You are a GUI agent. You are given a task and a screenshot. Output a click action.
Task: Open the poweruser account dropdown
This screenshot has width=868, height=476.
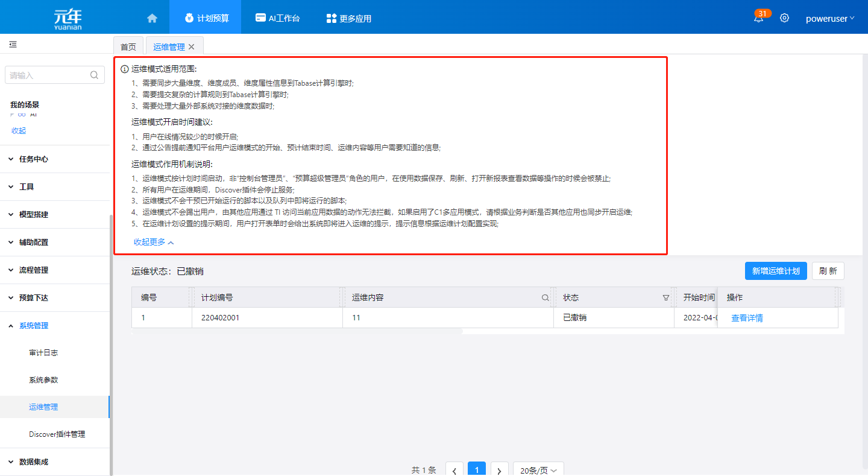coord(829,18)
